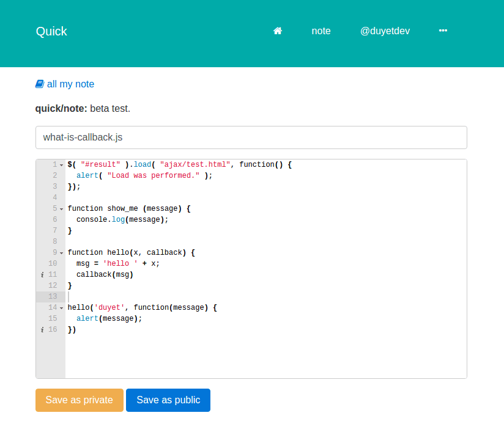Collapse the show_me function at line 5

click(x=62, y=209)
